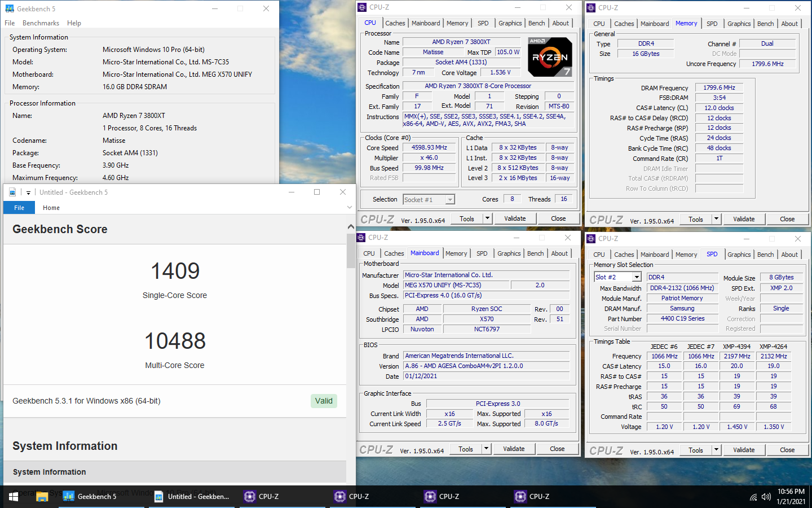Click Single-Core Score 1409

175,271
